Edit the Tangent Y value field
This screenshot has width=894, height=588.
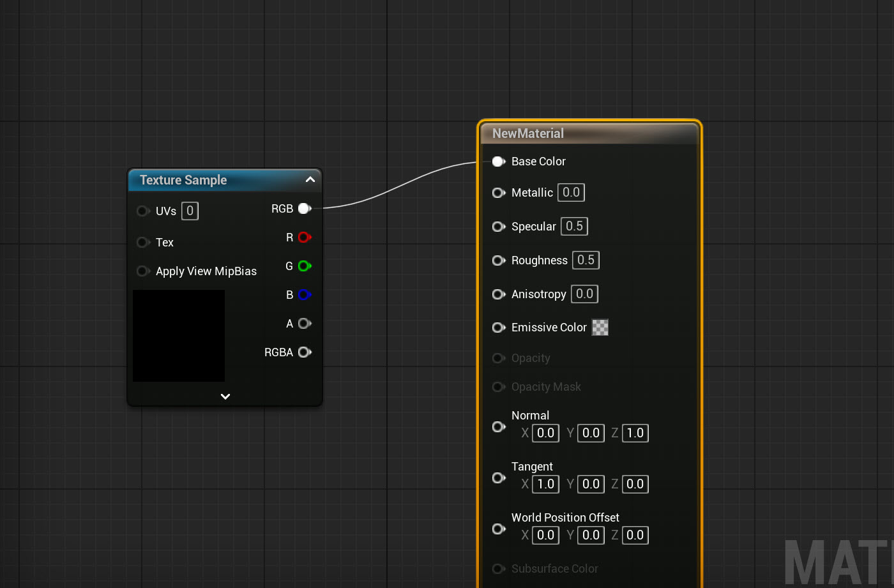point(591,484)
